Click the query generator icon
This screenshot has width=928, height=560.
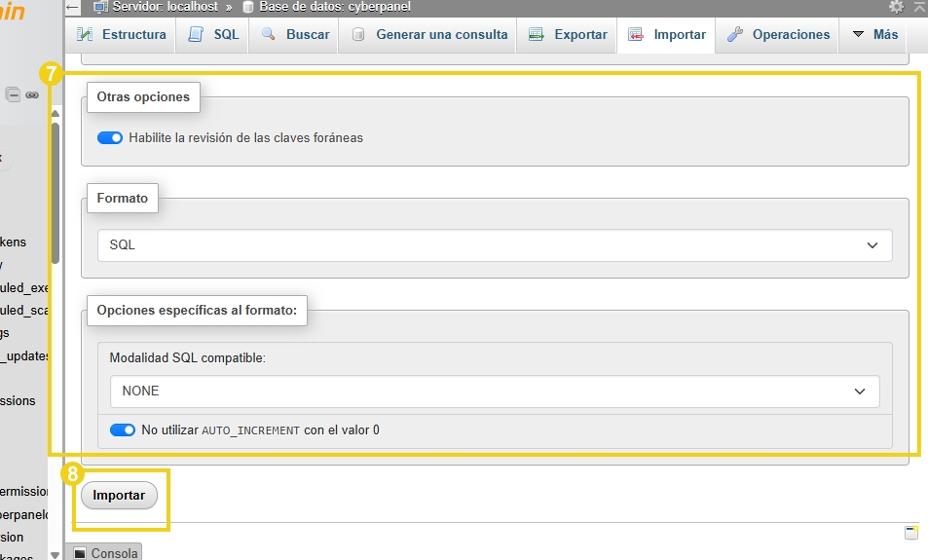358,34
